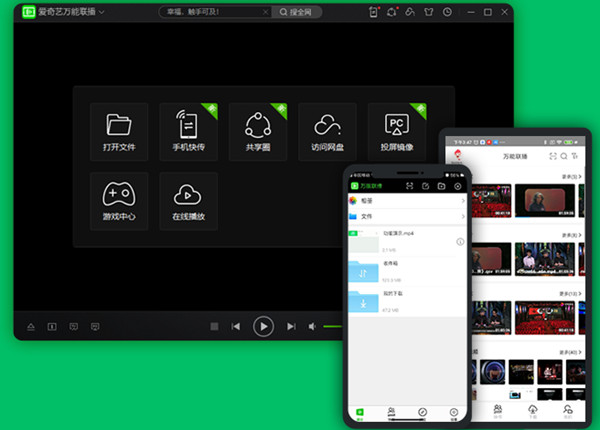Screen dimensions: 600x430
Task: Tap search magnifier in tablet app header
Action: pos(564,156)
